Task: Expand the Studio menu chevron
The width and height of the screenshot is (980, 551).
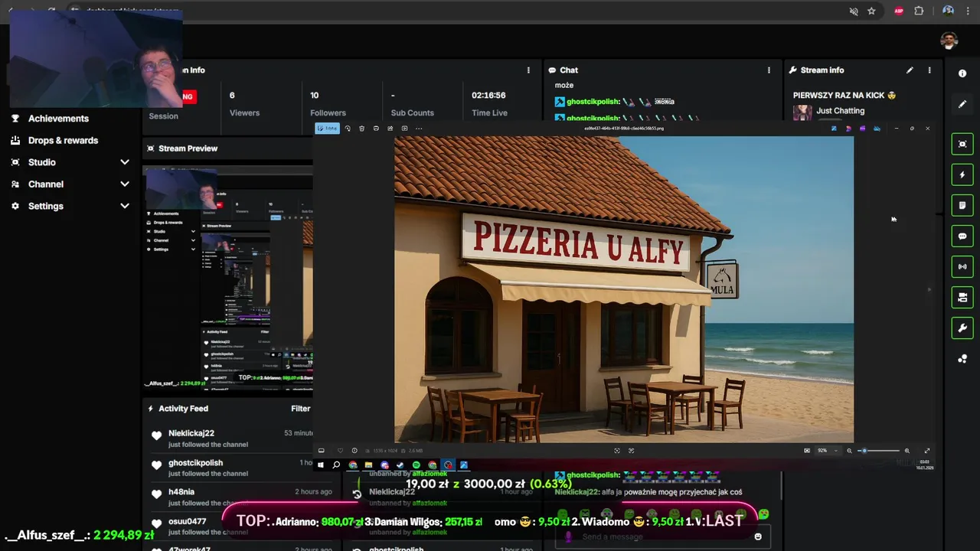Action: click(125, 162)
